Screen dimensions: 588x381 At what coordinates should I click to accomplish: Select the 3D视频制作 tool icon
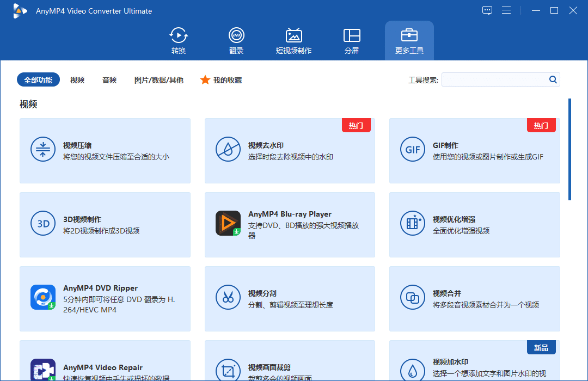(42, 223)
